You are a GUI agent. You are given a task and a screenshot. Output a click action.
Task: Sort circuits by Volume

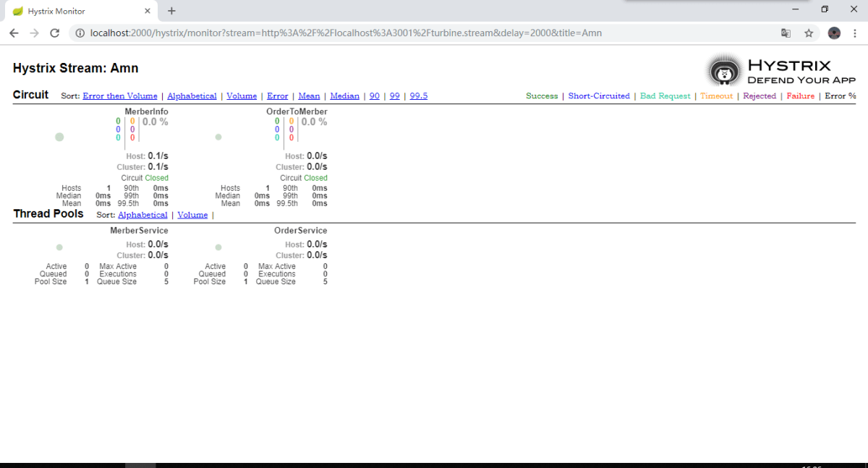pos(242,95)
